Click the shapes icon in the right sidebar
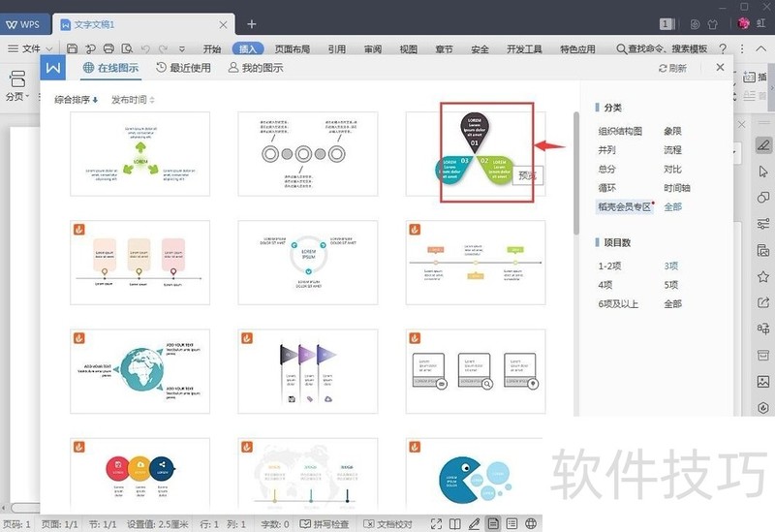 pos(763,198)
